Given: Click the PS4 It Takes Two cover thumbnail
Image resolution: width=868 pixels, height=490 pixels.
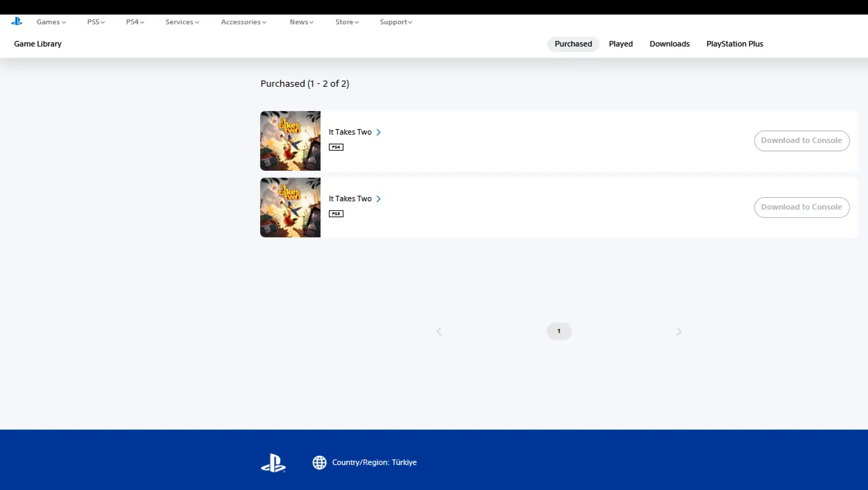Looking at the screenshot, I should [290, 141].
